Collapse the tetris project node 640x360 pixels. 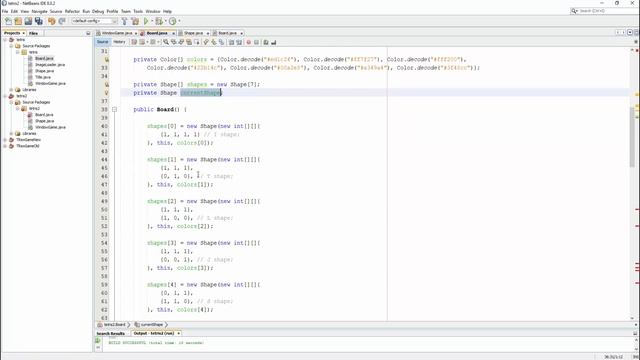[x=5, y=40]
